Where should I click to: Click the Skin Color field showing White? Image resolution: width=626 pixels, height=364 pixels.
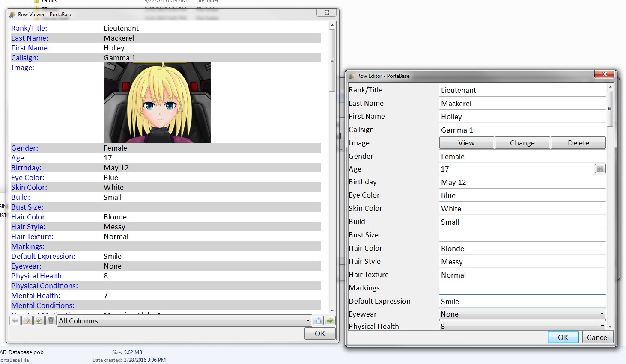tap(522, 209)
